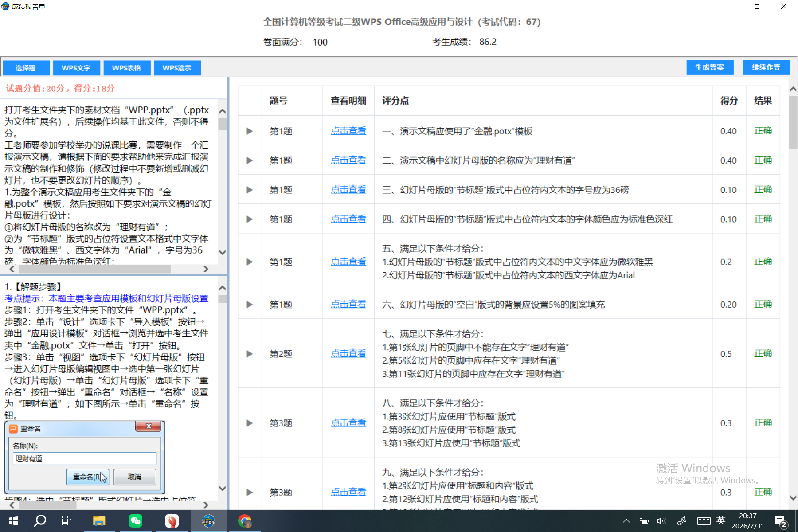This screenshot has width=798, height=532.
Task: Click the solution panel's horizontal scroll-right arrow
Action: click(206, 505)
